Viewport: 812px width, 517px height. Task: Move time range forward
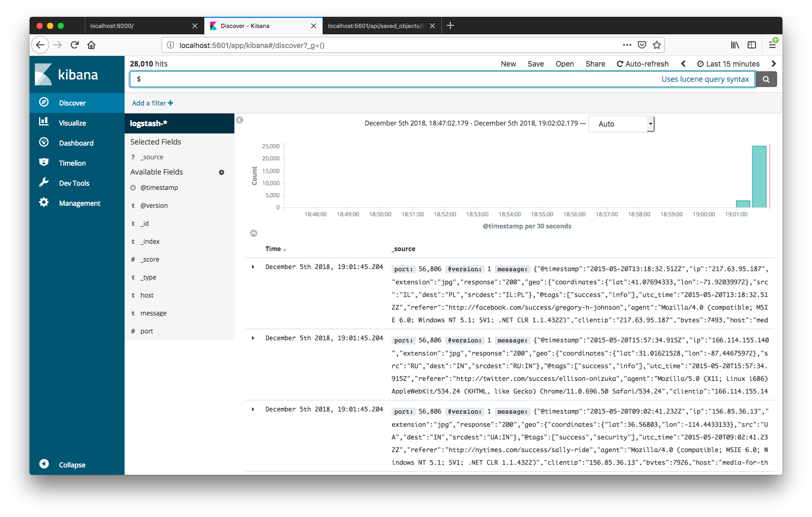click(773, 64)
